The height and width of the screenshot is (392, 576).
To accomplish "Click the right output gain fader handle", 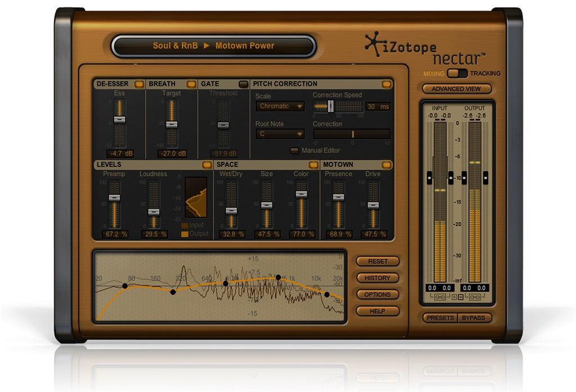I will pos(485,178).
